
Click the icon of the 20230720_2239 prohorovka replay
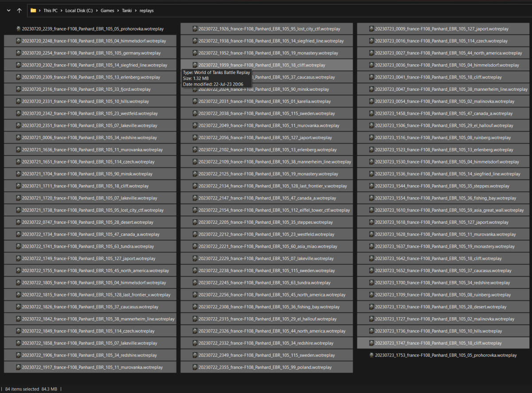18,29
